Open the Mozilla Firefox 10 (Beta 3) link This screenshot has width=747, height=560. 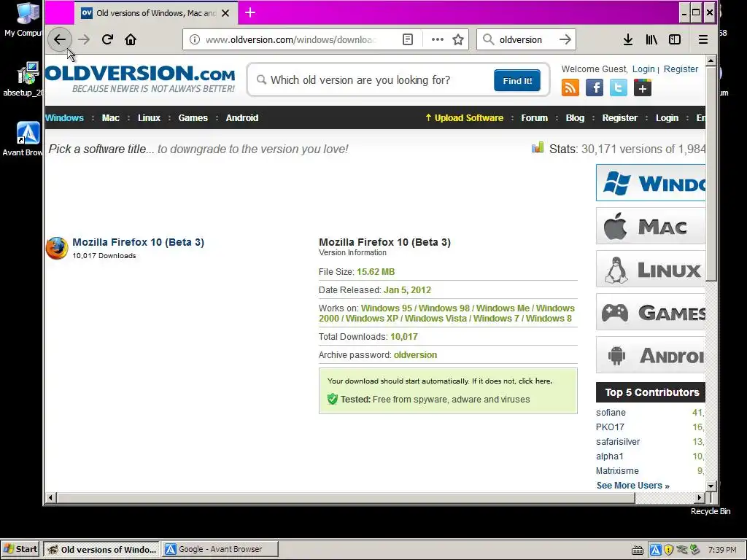coord(138,242)
